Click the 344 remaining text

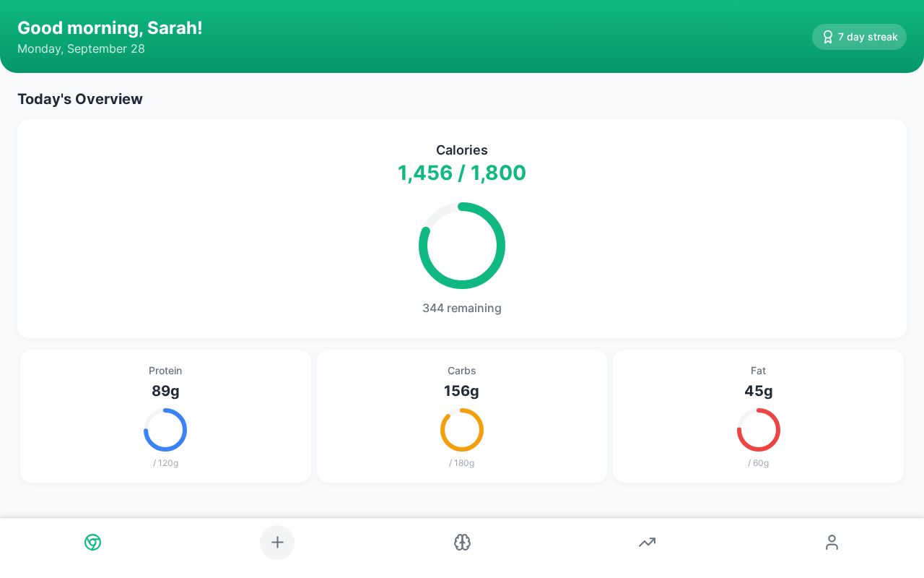click(462, 309)
